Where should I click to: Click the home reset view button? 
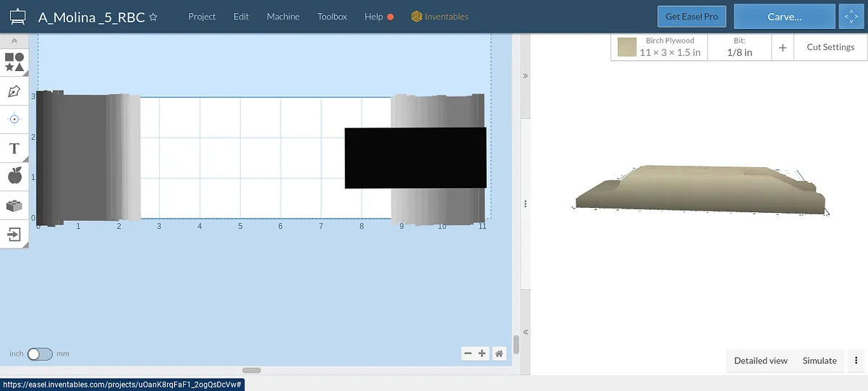pyautogui.click(x=498, y=353)
